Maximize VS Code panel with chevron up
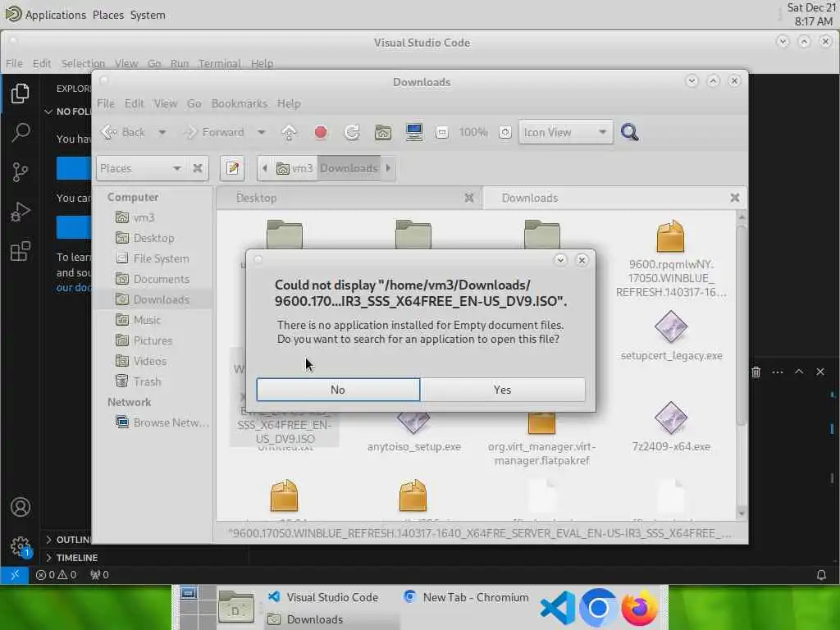 pyautogui.click(x=799, y=372)
